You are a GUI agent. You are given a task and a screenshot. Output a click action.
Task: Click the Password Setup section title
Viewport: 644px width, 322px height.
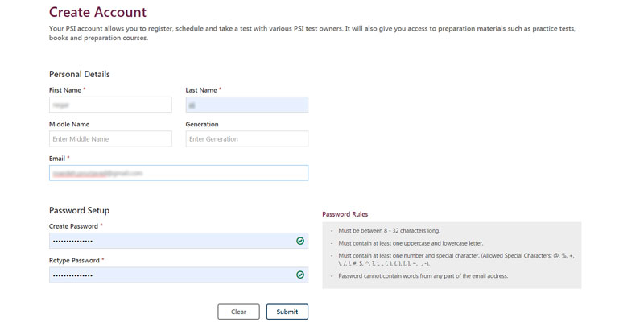tap(79, 210)
